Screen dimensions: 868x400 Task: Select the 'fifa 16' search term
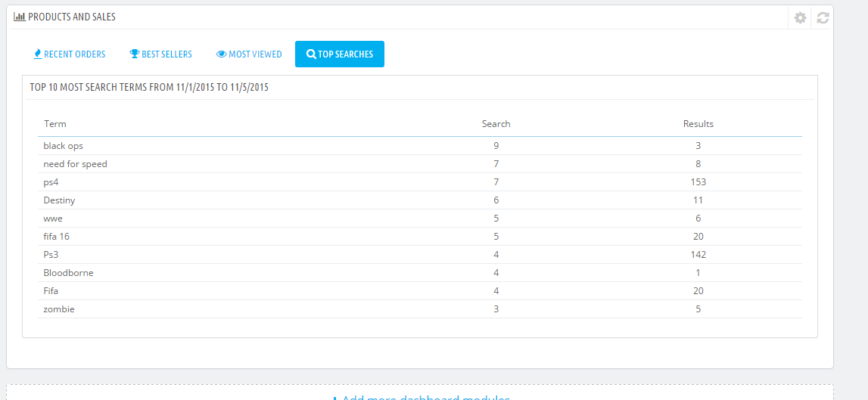point(57,237)
